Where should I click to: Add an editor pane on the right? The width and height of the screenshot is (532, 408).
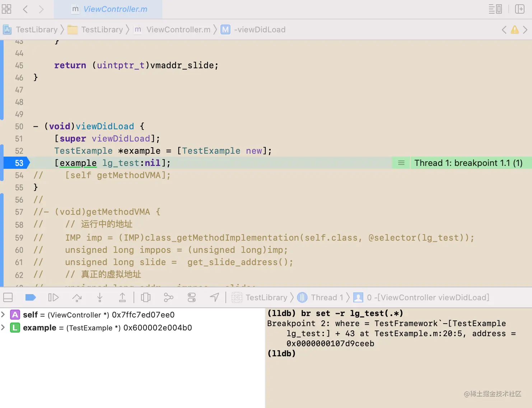pyautogui.click(x=519, y=9)
